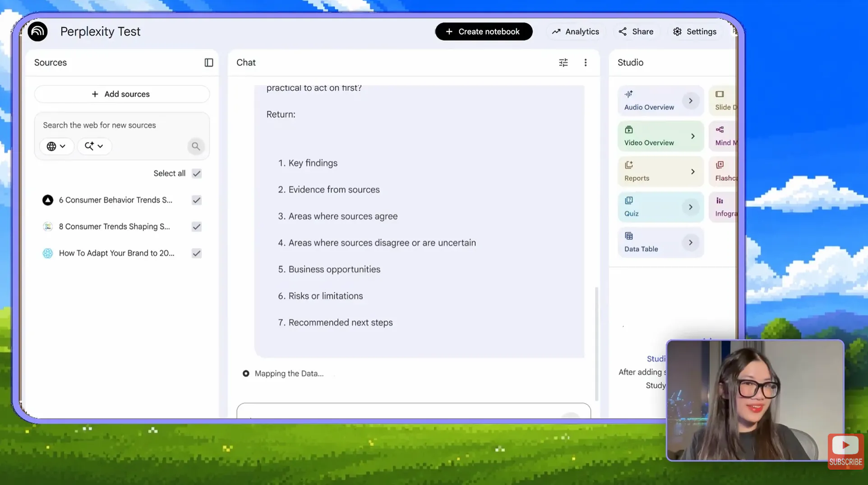Click the Key findings list item

tap(313, 163)
